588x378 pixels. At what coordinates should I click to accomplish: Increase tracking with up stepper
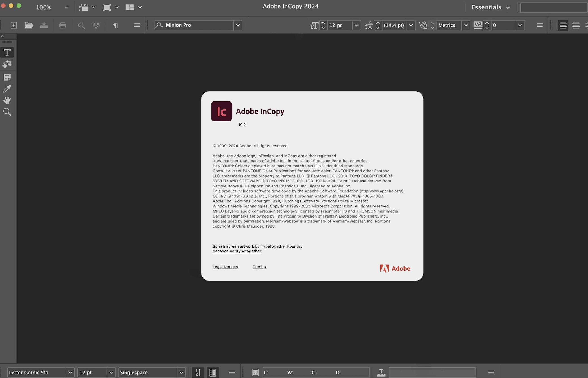[x=487, y=23]
